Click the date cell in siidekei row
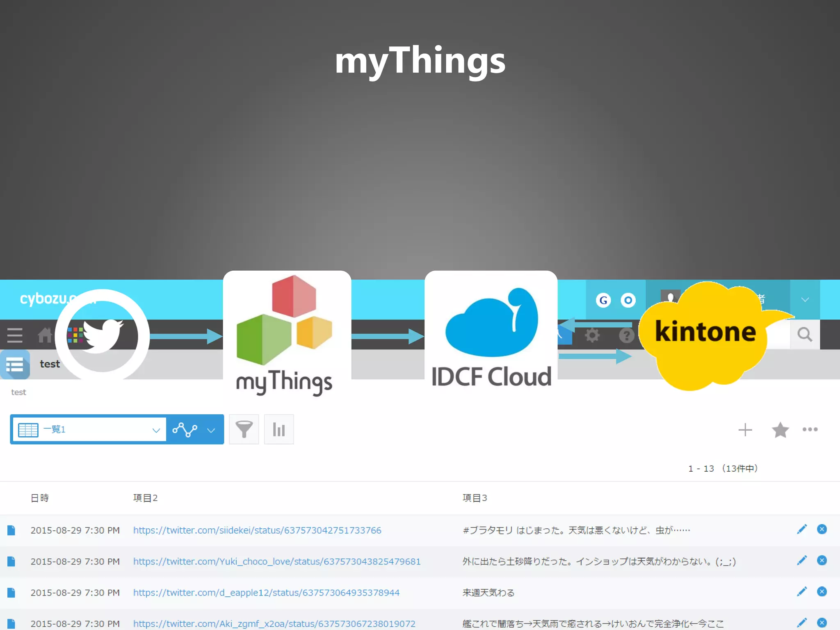 click(x=75, y=530)
